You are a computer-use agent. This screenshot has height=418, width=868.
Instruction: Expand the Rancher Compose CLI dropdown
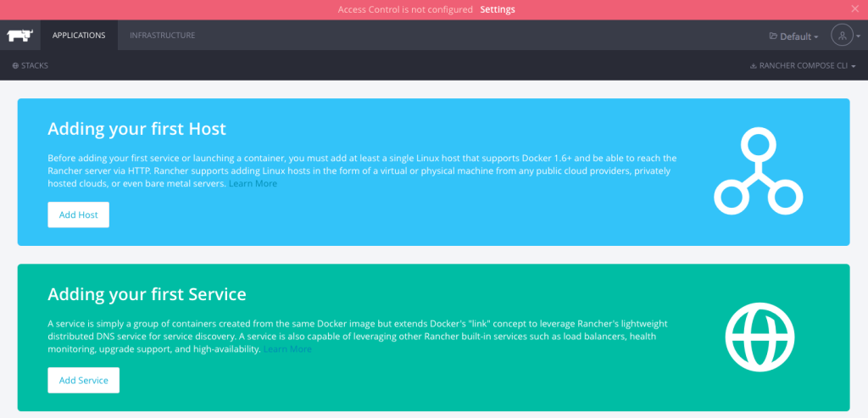pos(803,66)
